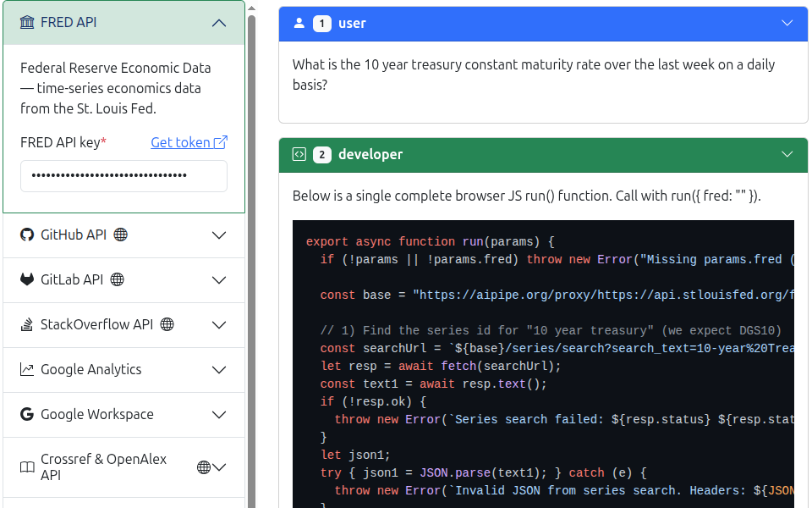Click the globe icon beside Crossref & OpenAlex API
Screen dimensions: 812x508
(203, 466)
